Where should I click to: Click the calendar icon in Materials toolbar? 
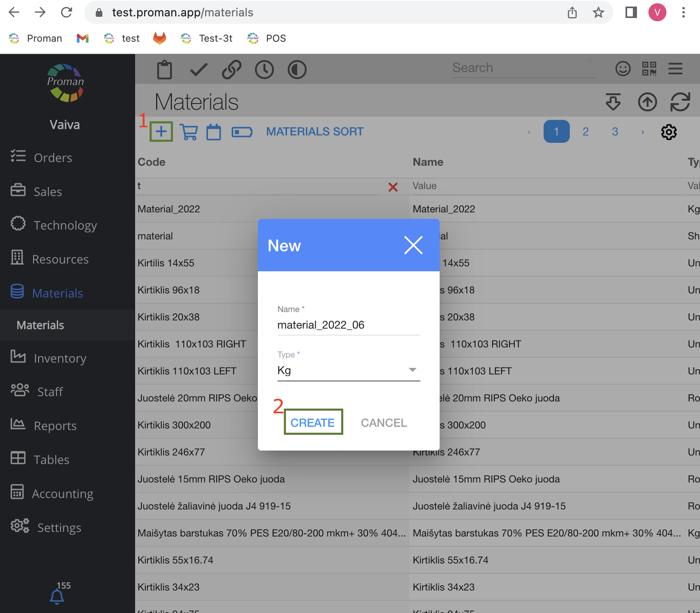coord(214,132)
